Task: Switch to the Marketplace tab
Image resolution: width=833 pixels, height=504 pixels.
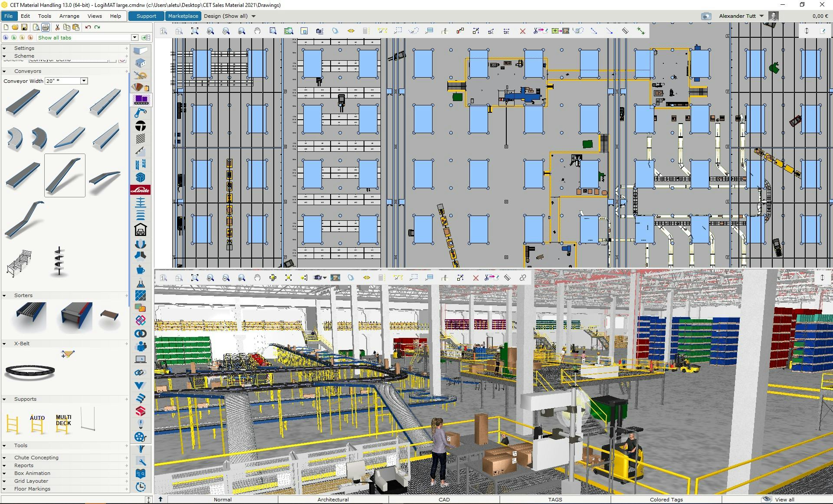Action: (183, 16)
